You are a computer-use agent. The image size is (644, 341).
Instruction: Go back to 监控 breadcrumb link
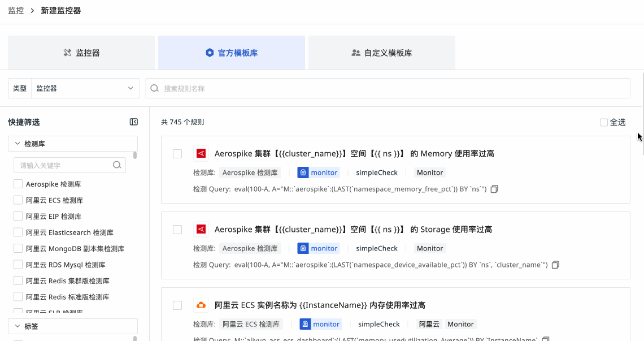[16, 11]
